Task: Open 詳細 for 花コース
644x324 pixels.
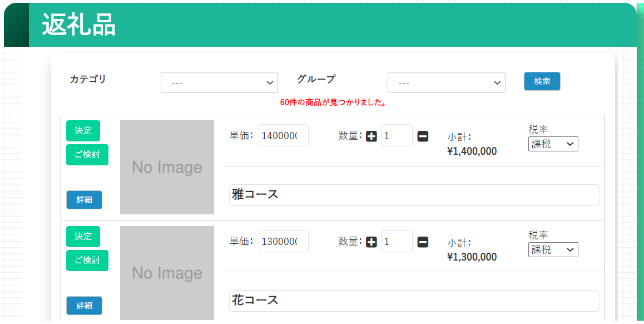Action: coord(84,306)
